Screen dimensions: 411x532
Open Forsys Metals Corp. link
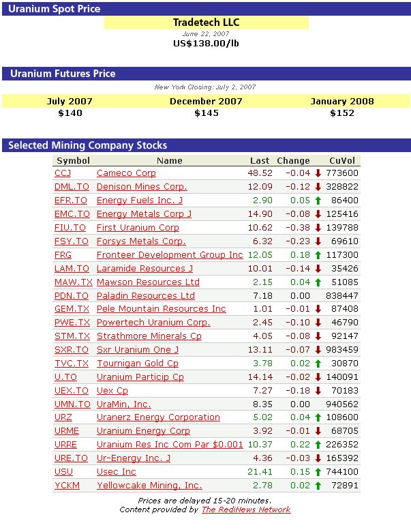[x=141, y=241]
